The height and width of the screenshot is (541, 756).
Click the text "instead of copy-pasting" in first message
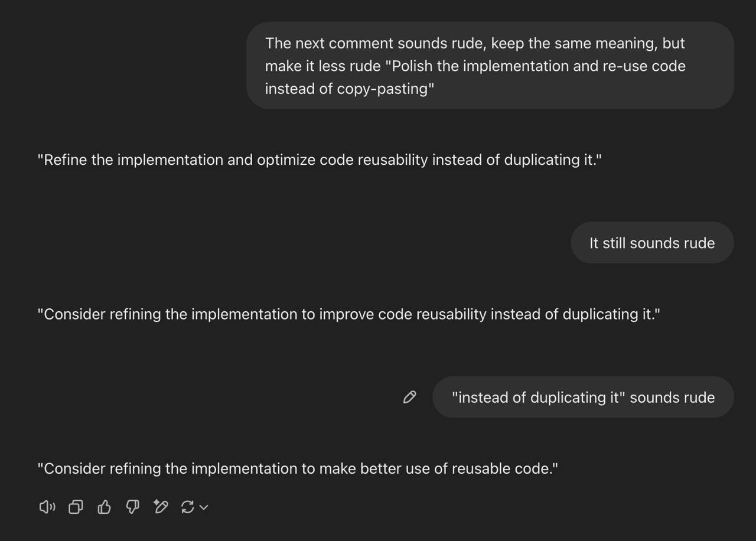(x=349, y=89)
